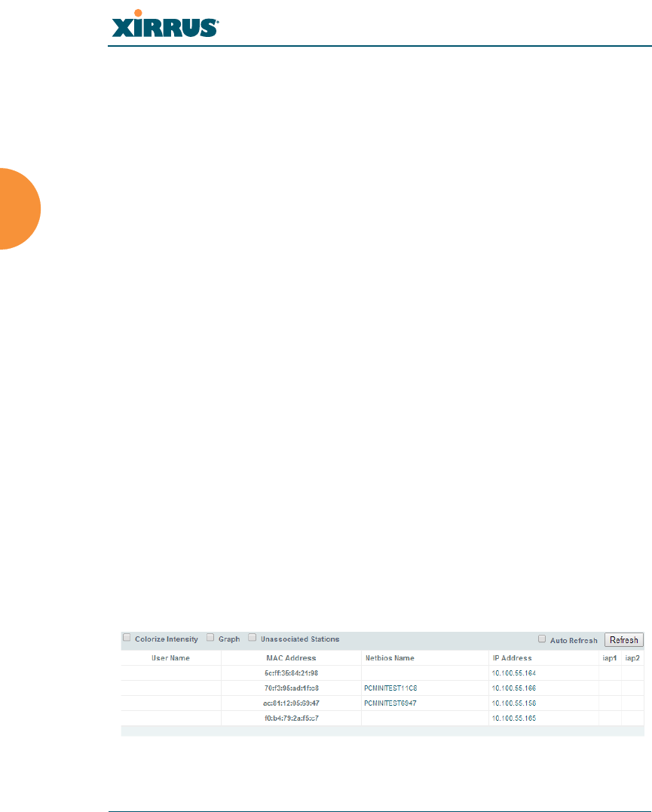Select MAC address f0:b4:79:2a:f5:c7
This screenshot has width=652, height=812.
(292, 719)
